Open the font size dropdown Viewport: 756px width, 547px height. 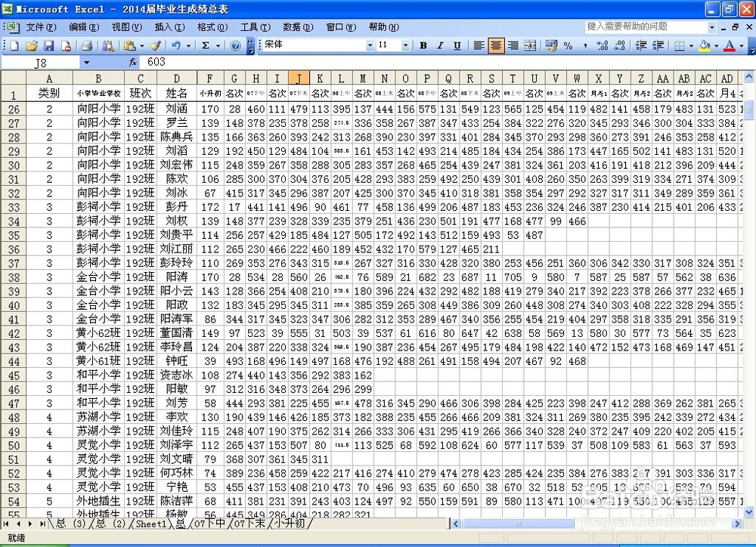pos(405,45)
